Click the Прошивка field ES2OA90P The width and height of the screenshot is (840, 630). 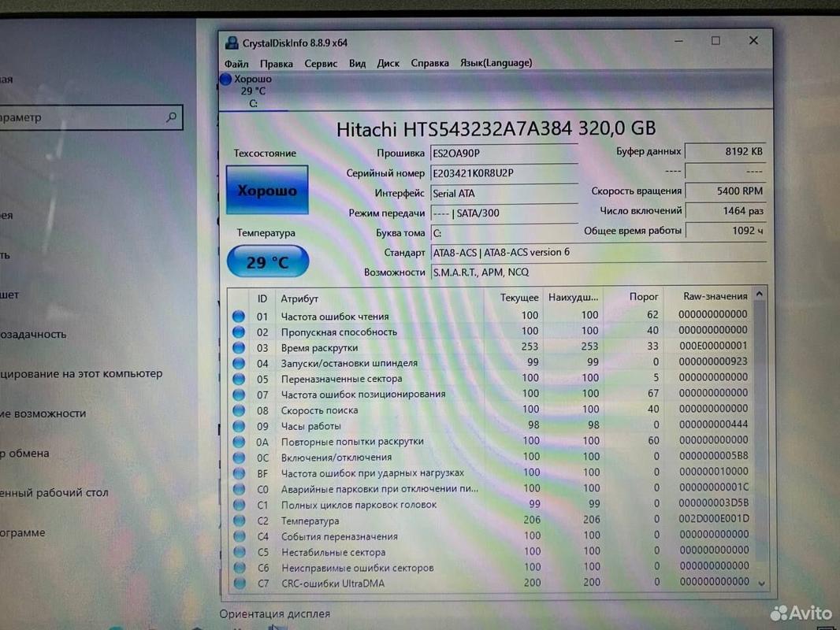504,153
